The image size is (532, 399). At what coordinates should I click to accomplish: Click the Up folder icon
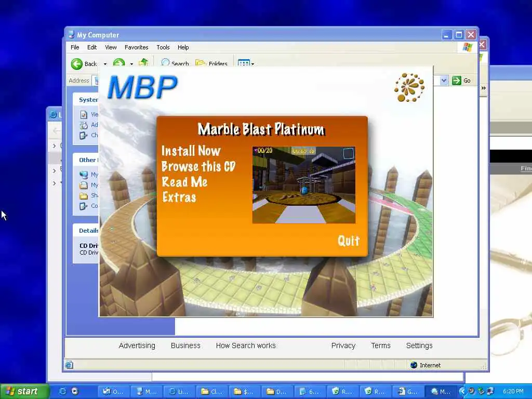pyautogui.click(x=143, y=62)
